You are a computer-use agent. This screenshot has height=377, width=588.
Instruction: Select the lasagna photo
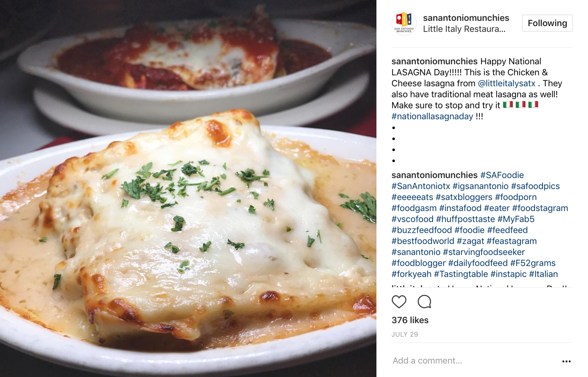188,188
